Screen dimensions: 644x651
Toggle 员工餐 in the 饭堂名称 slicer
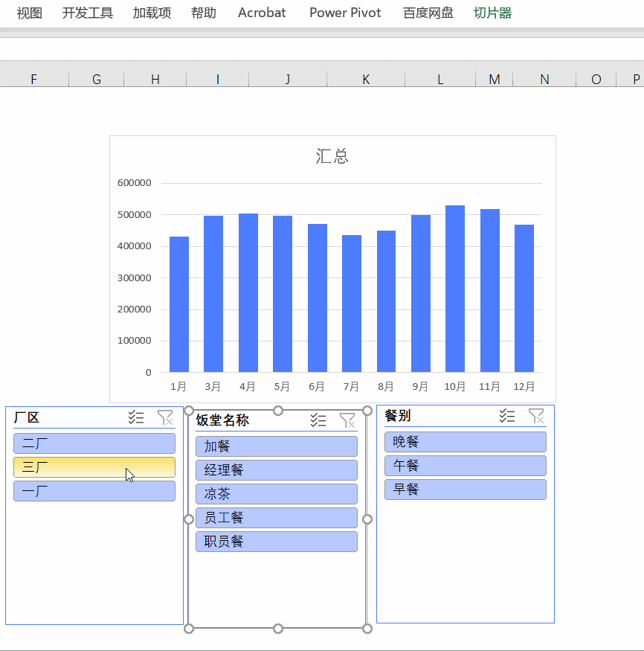[276, 517]
